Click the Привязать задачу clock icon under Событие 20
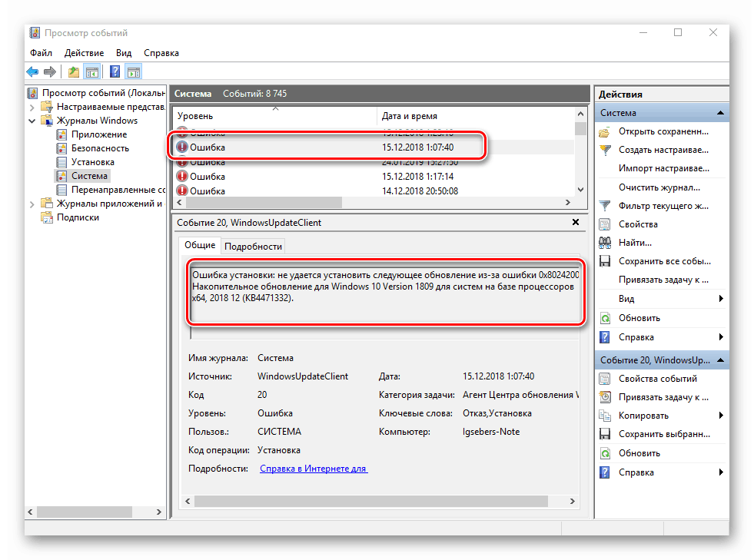The width and height of the screenshot is (754, 560). coord(605,397)
